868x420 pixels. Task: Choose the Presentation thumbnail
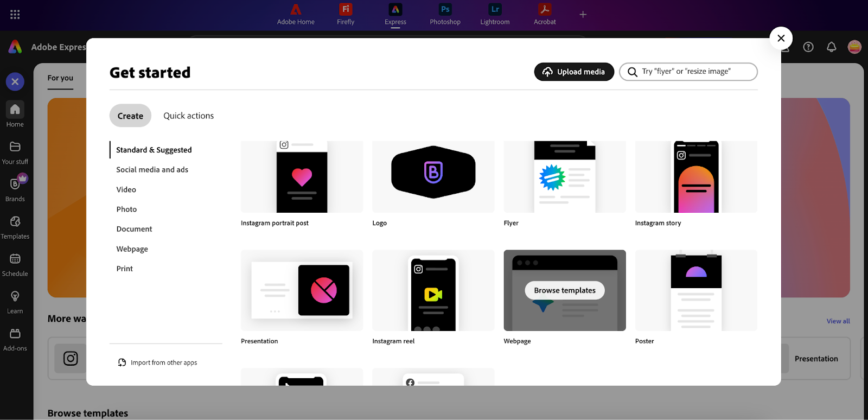coord(302,290)
